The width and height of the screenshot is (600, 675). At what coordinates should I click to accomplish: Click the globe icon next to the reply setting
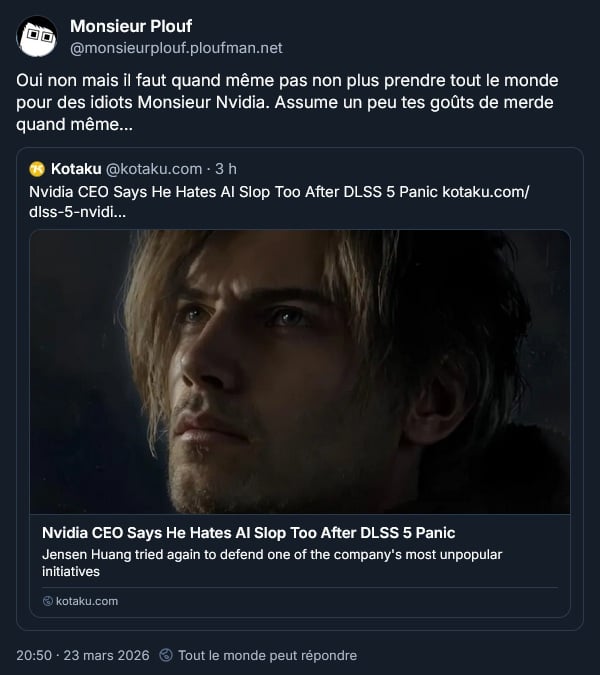[x=165, y=656]
